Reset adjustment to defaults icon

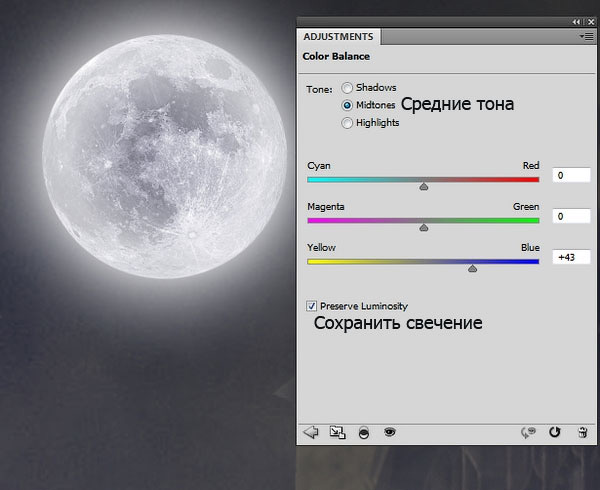(554, 432)
